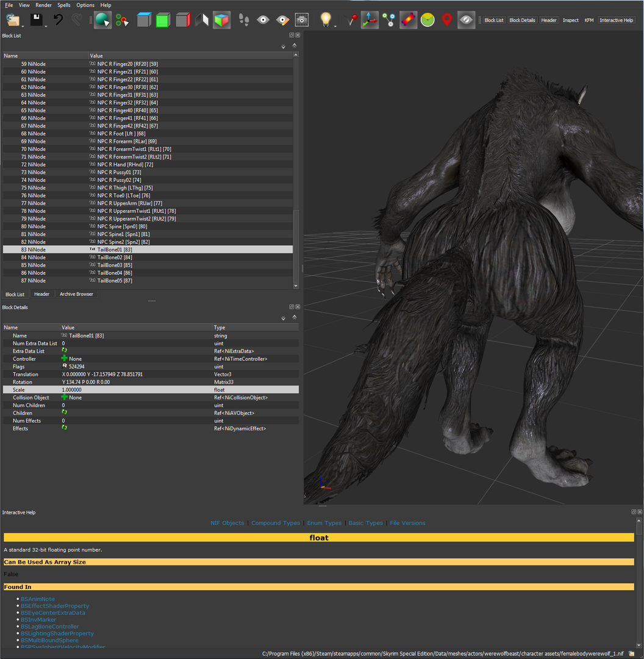Switch to the Archive Browser tab

tap(76, 294)
